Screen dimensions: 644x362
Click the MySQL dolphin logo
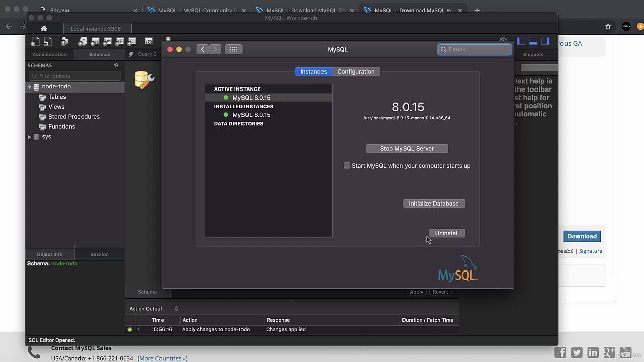click(458, 268)
